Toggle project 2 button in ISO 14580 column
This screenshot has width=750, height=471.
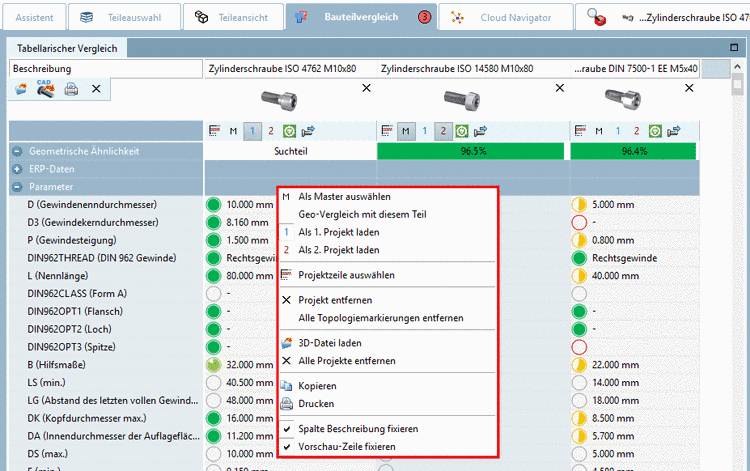(x=443, y=131)
